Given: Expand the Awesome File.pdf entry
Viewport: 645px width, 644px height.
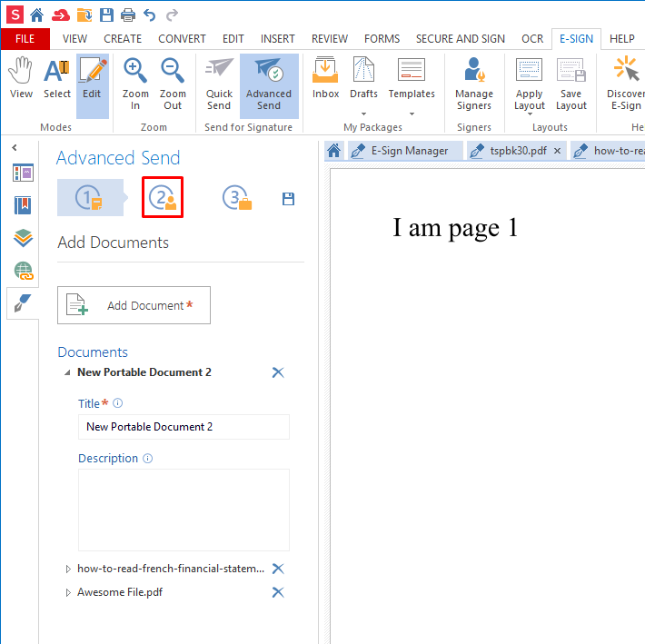Looking at the screenshot, I should [68, 593].
